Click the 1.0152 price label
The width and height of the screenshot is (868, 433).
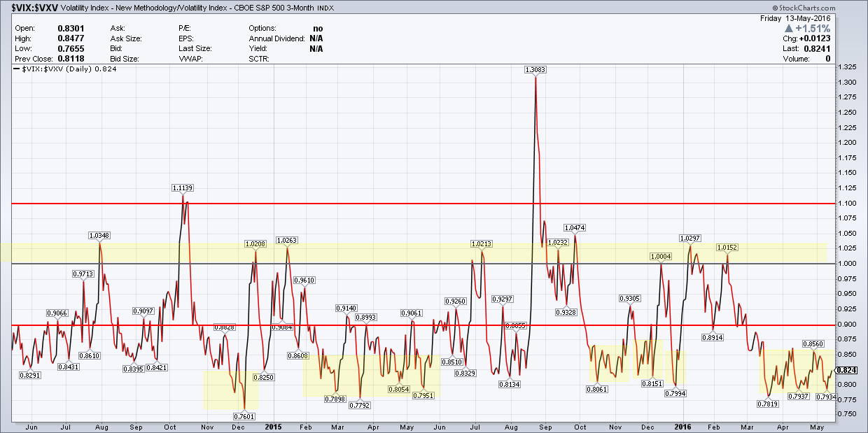(728, 247)
